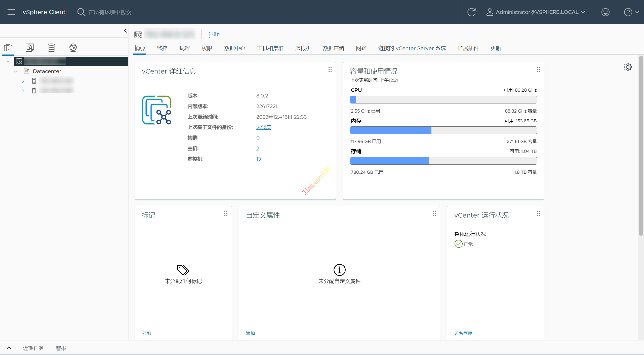Collapse the Datacenter tree node
Screen dimensions: 644x355
pos(16,72)
